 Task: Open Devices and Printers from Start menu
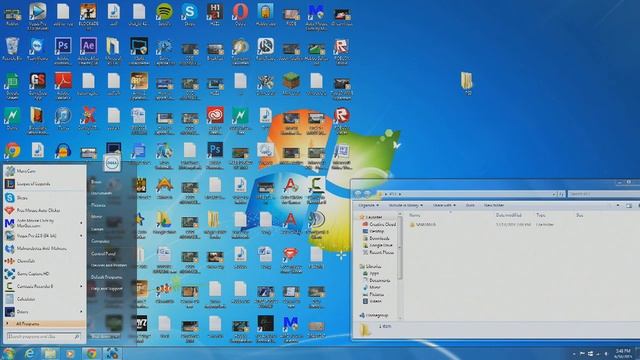click(109, 265)
